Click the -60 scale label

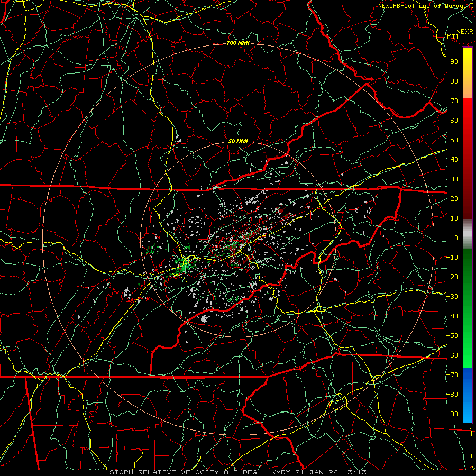coord(452,355)
